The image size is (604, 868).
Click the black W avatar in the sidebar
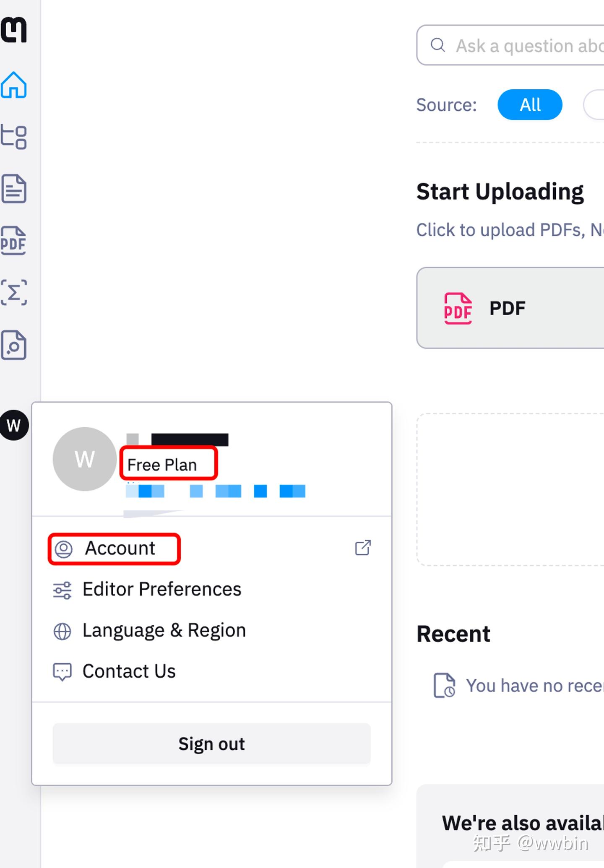[14, 425]
